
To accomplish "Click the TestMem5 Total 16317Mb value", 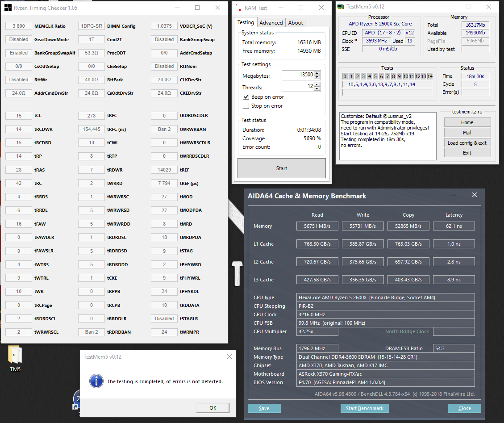I will 475,25.
